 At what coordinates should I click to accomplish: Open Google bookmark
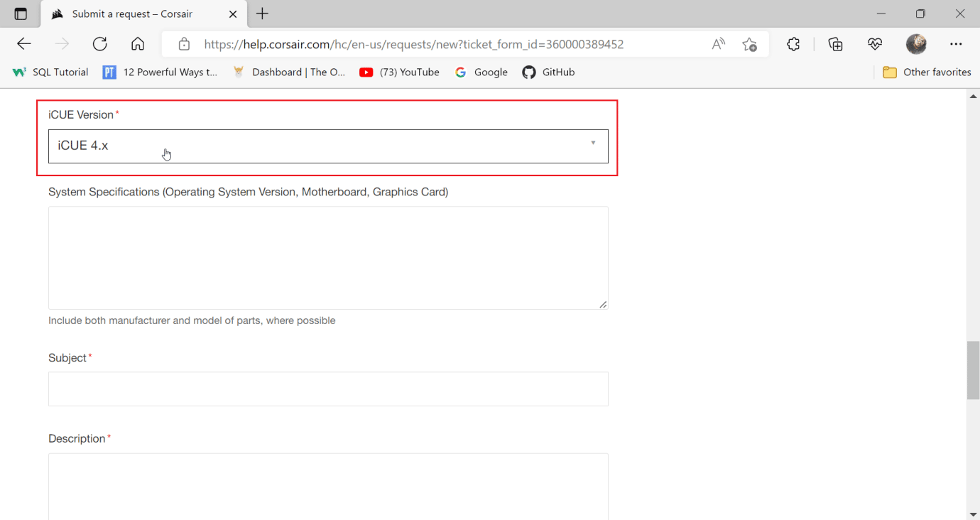point(481,72)
